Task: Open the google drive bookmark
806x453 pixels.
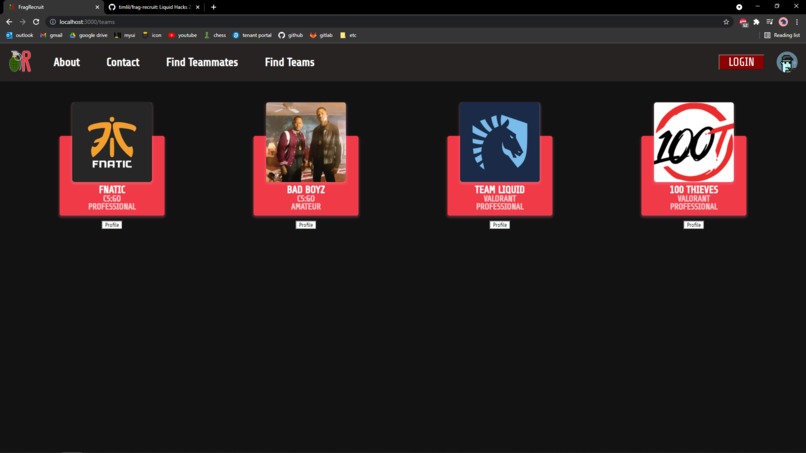Action: click(x=88, y=35)
